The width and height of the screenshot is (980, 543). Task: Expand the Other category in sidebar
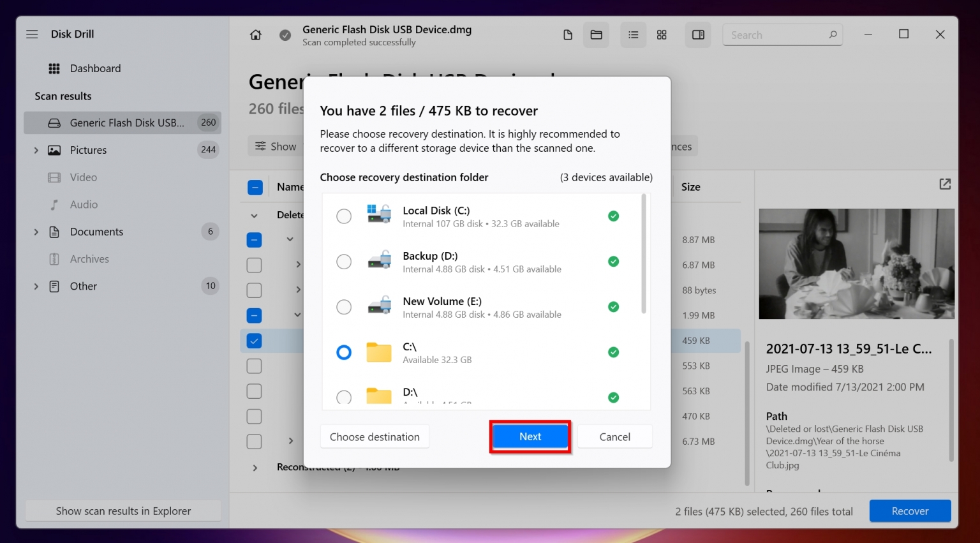pyautogui.click(x=36, y=286)
